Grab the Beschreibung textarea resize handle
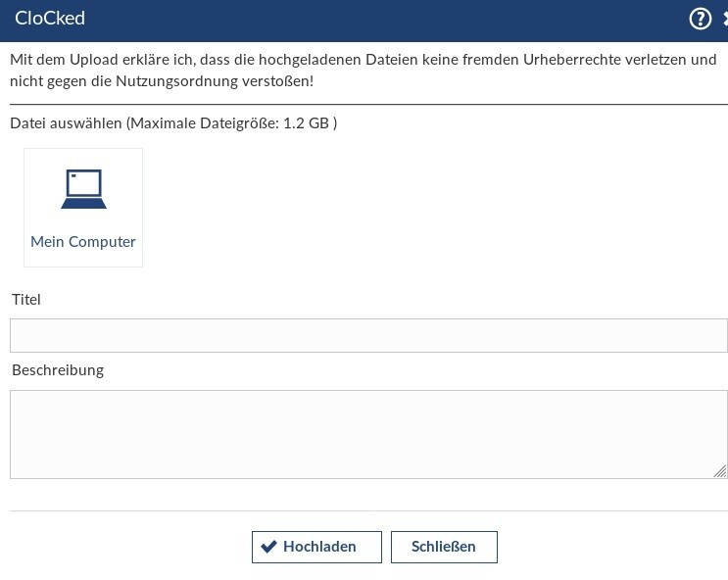728x580 pixels. (720, 471)
